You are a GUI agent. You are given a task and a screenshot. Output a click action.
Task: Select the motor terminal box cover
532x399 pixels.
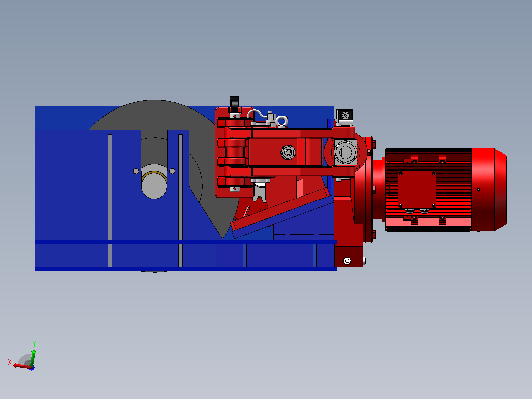(x=417, y=189)
